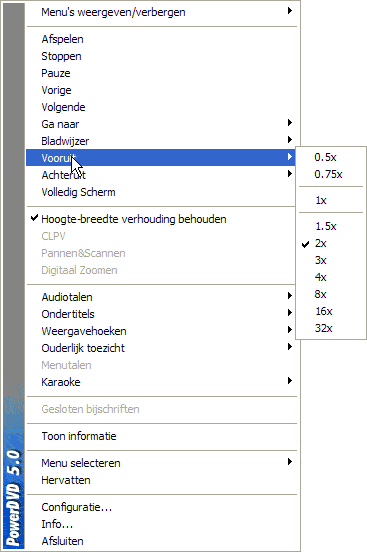
Task: Select 8x forward speed option
Action: point(331,294)
